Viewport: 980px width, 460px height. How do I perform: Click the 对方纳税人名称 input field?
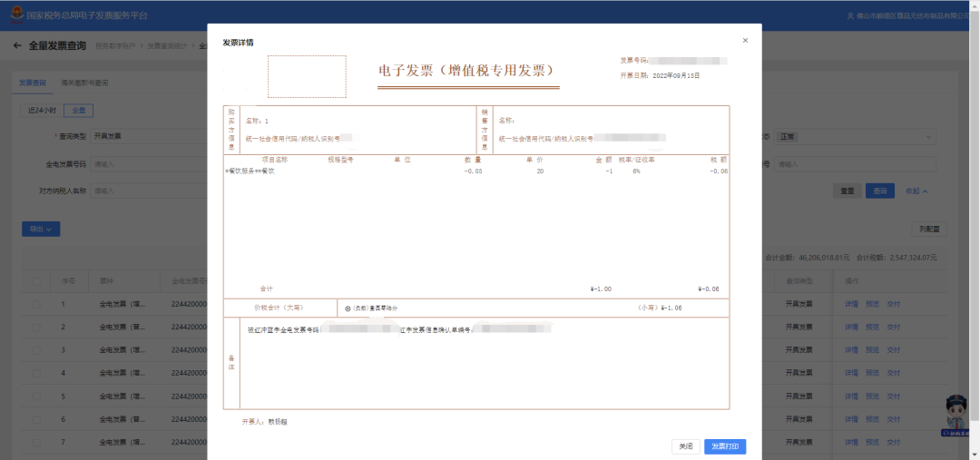click(149, 191)
